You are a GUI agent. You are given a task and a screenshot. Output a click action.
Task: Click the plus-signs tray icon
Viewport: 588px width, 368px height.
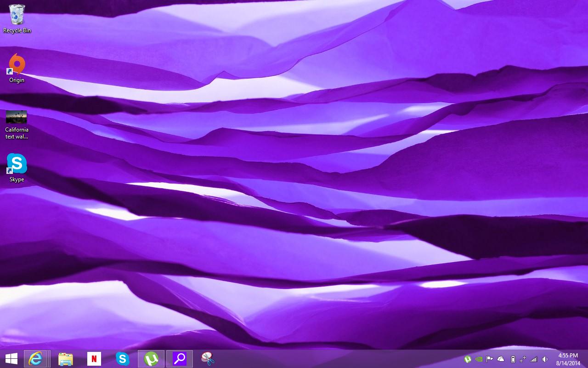coord(522,359)
